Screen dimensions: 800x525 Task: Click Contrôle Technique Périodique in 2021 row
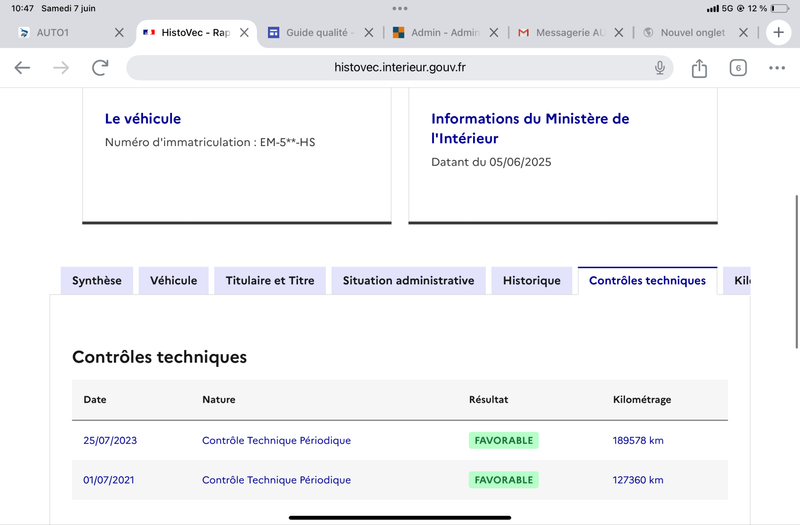pos(276,480)
